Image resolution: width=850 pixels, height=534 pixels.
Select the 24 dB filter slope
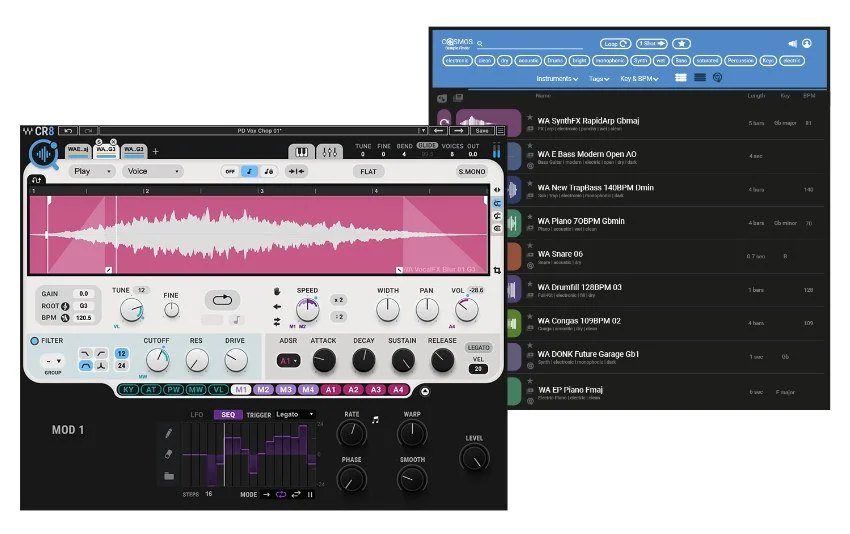121,365
